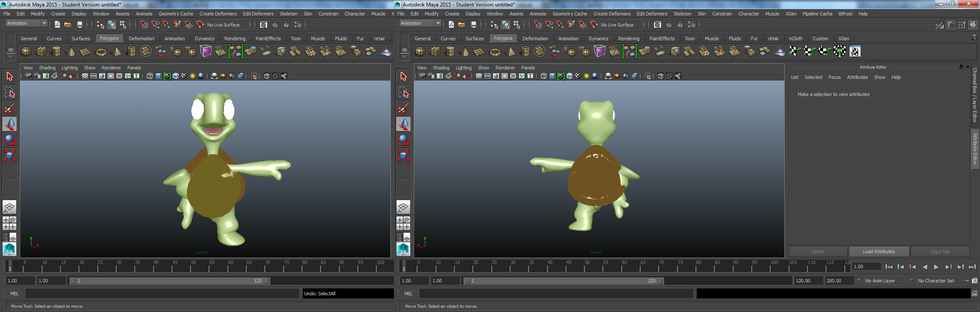The width and height of the screenshot is (980, 312).
Task: Click Select button in Attribute Editor
Action: pyautogui.click(x=818, y=252)
